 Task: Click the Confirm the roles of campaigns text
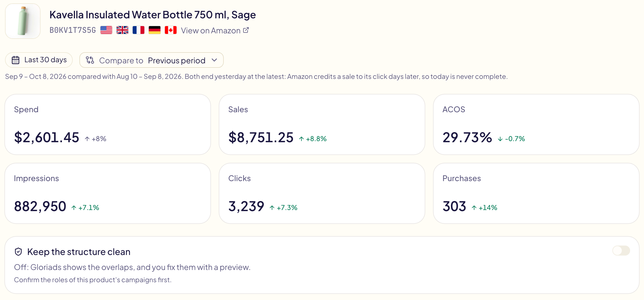pyautogui.click(x=93, y=280)
